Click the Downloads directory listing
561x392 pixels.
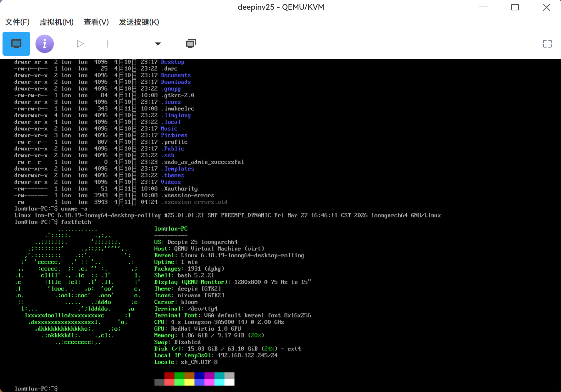176,82
